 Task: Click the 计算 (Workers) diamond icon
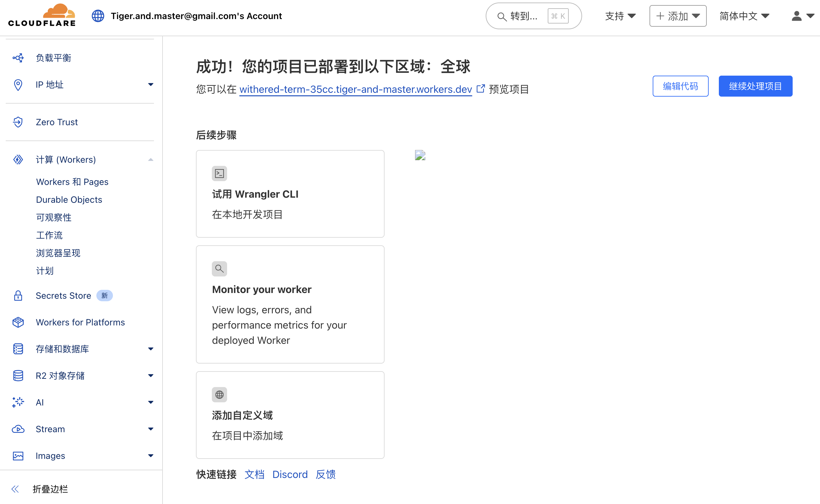pos(18,160)
